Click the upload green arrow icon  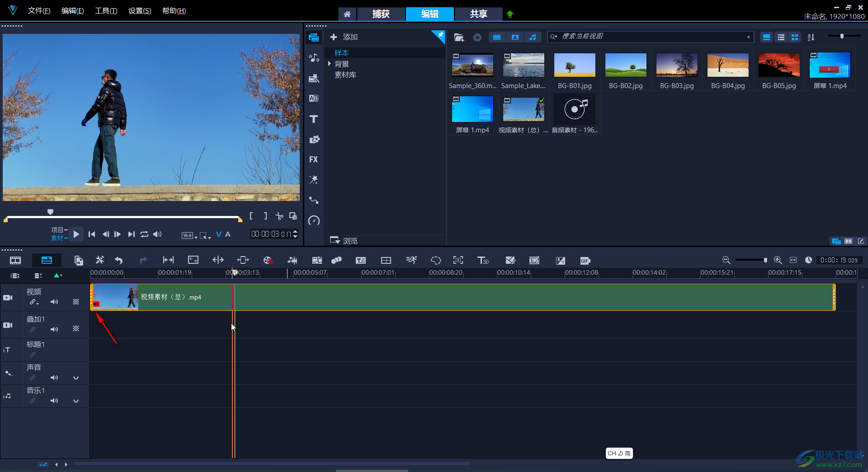click(x=510, y=14)
